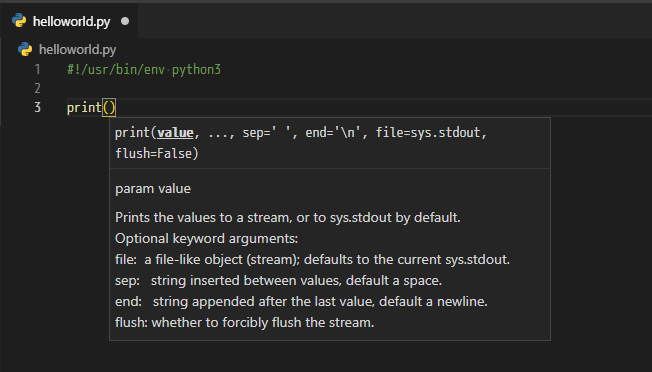Click the 'file: a file-like object' description line
This screenshot has width=652, height=372.
313,259
